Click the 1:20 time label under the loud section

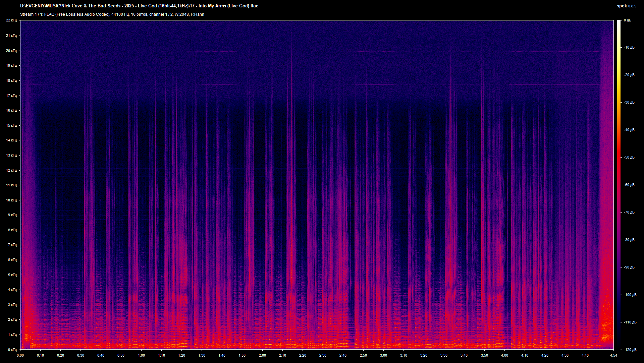pyautogui.click(x=181, y=356)
